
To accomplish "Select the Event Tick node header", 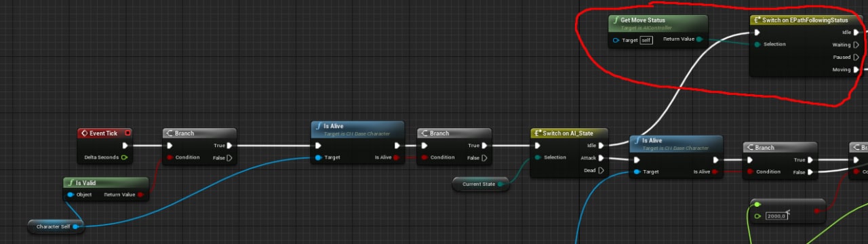I will [x=104, y=133].
